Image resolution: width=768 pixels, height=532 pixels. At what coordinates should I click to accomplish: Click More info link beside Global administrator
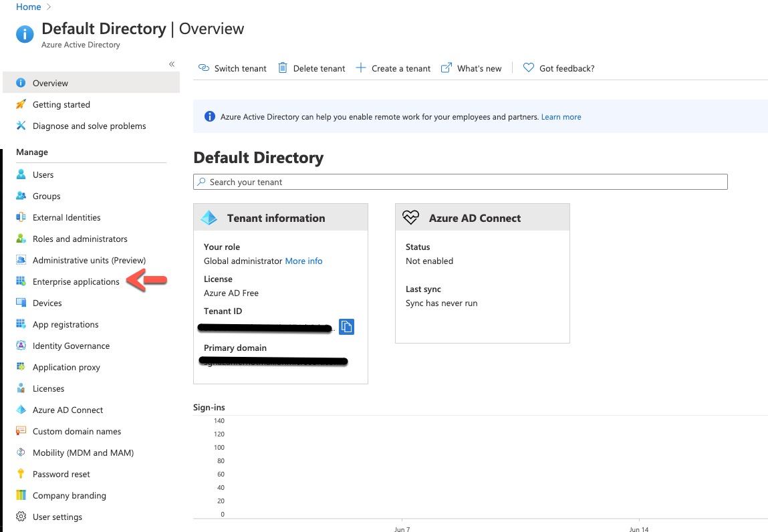(x=303, y=261)
